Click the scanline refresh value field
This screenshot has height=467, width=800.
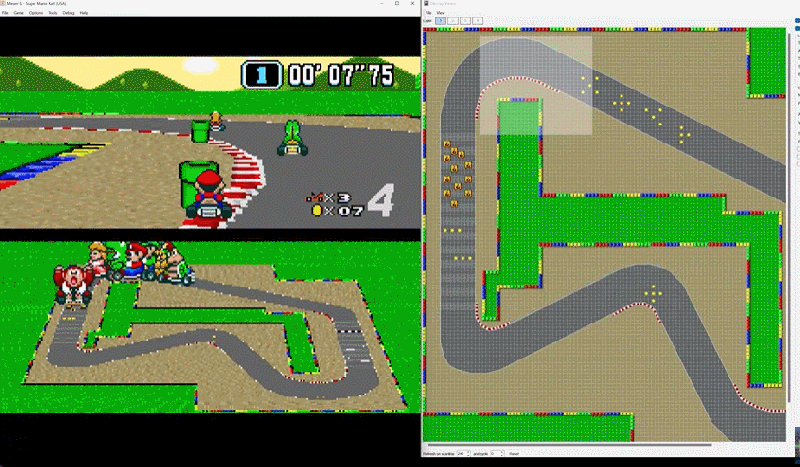click(x=461, y=453)
